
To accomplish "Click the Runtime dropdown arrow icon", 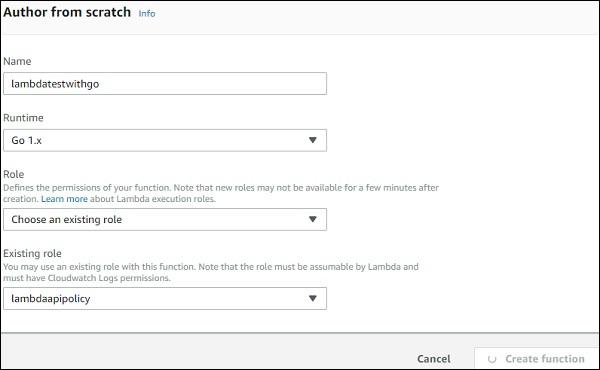I will [x=313, y=140].
